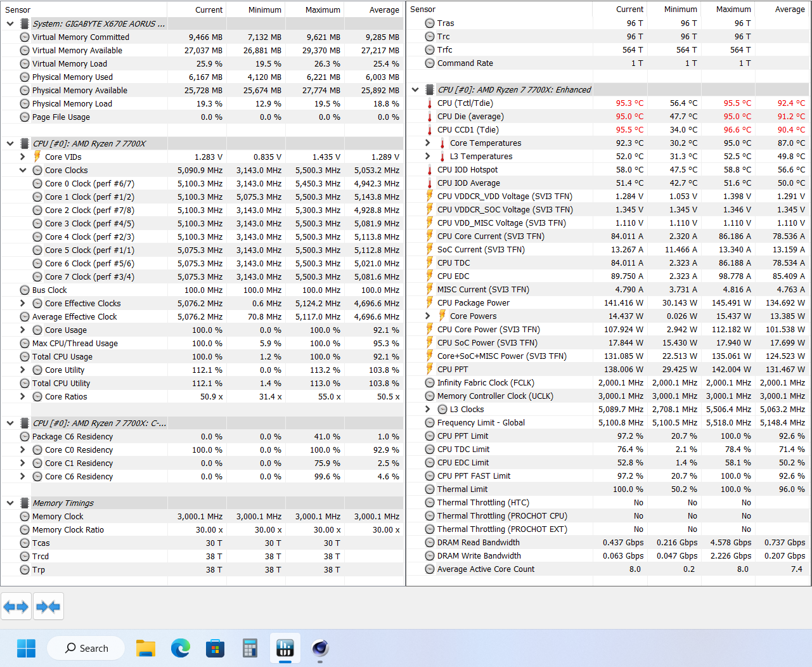Screen dimensions: 812x667
Task: Select the Average Active Core Count row
Action: pos(609,569)
